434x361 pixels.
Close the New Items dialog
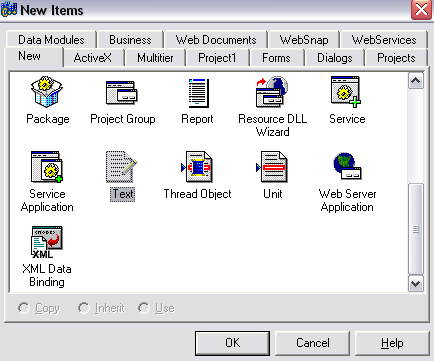[421, 10]
